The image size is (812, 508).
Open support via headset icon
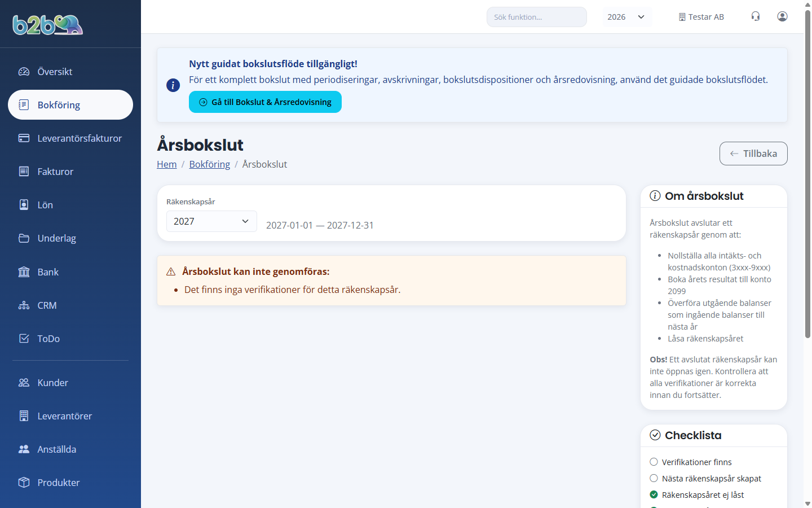tap(756, 16)
